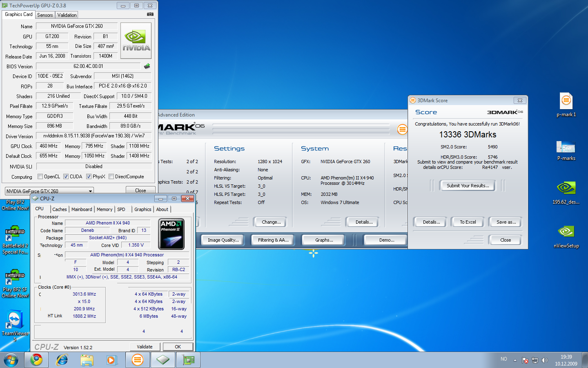The height and width of the screenshot is (368, 588).
Task: Click the Action Center flag tray icon
Action: (x=525, y=360)
